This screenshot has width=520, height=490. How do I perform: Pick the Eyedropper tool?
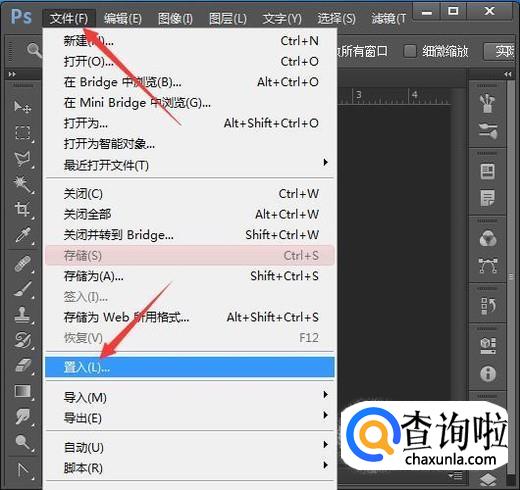[23, 235]
